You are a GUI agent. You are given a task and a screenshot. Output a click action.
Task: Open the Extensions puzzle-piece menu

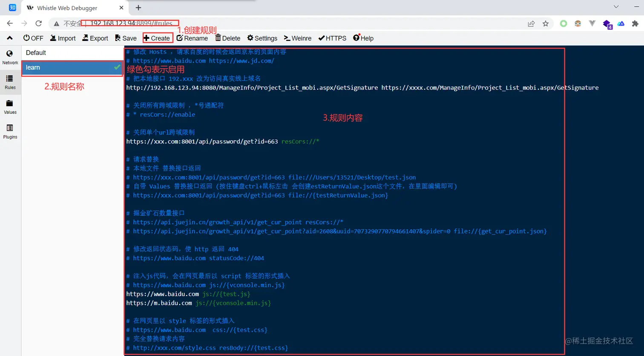[x=635, y=23]
